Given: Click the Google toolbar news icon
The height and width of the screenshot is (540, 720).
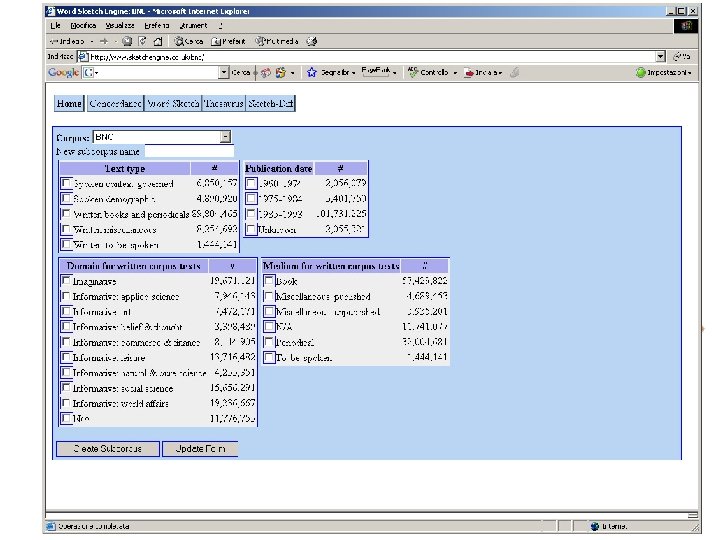Looking at the screenshot, I should 266,73.
